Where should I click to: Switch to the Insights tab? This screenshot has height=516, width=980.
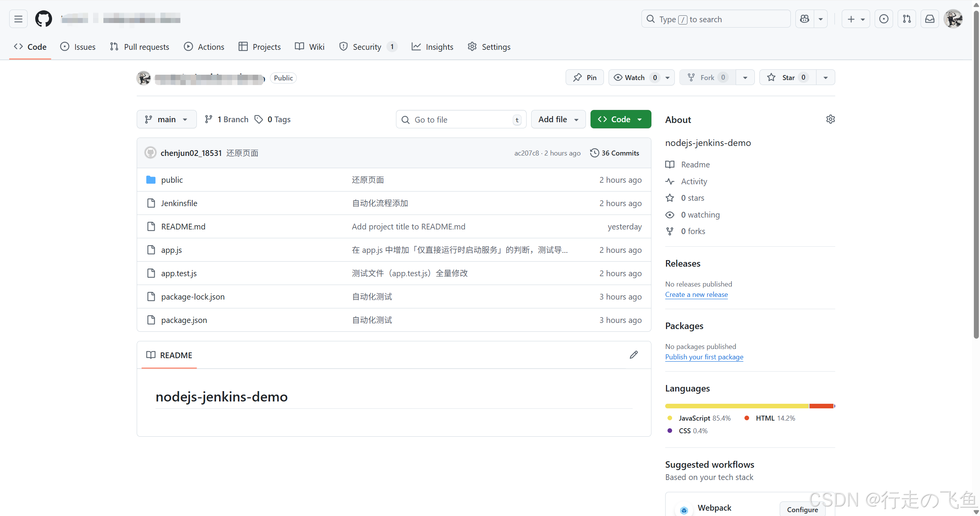(432, 47)
